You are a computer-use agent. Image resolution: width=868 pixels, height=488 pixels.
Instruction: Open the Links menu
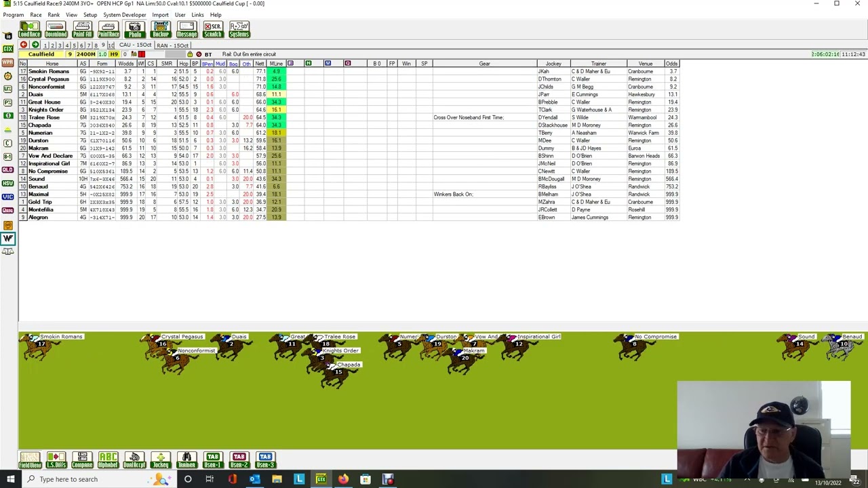(x=197, y=14)
